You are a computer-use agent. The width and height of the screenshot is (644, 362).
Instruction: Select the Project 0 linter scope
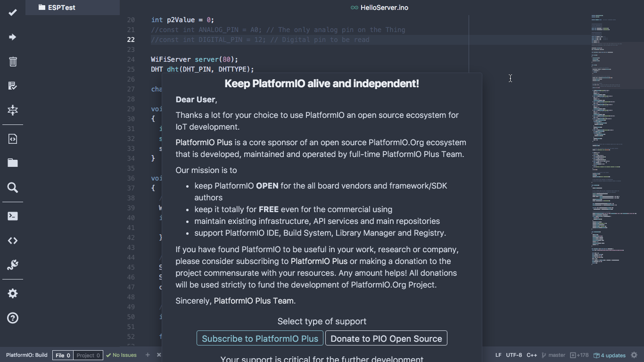pyautogui.click(x=88, y=355)
